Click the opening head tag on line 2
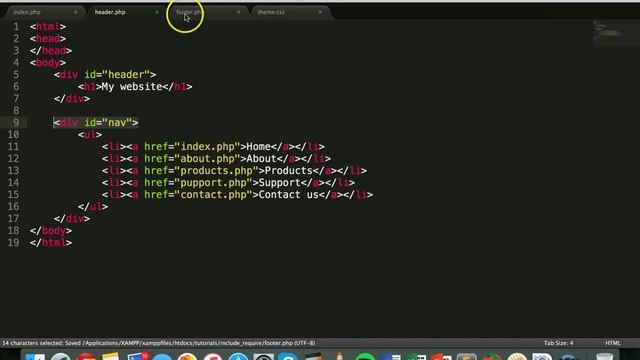640x360 pixels. point(48,39)
